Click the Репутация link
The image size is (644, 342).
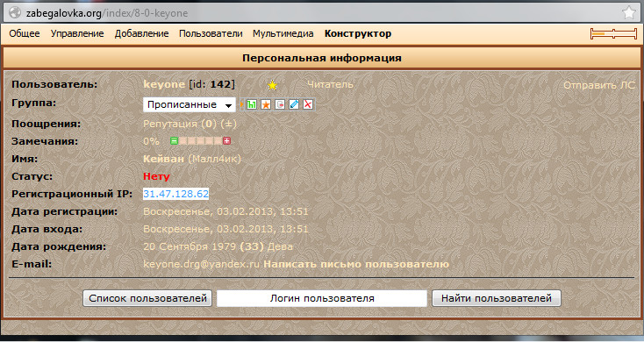click(170, 124)
